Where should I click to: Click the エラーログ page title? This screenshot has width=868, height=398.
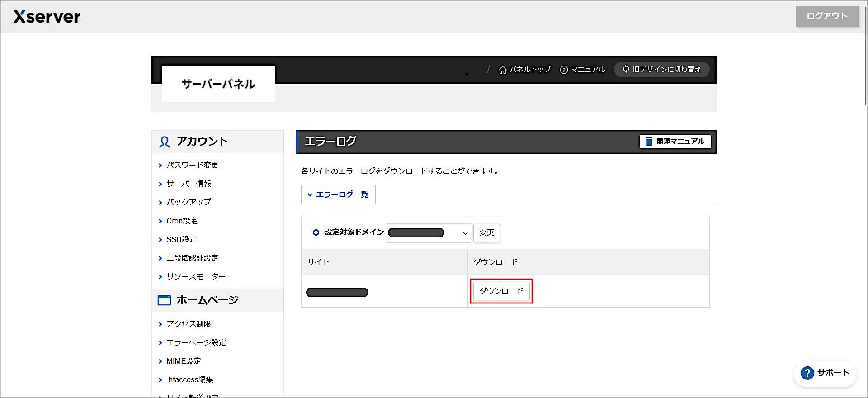click(x=330, y=142)
